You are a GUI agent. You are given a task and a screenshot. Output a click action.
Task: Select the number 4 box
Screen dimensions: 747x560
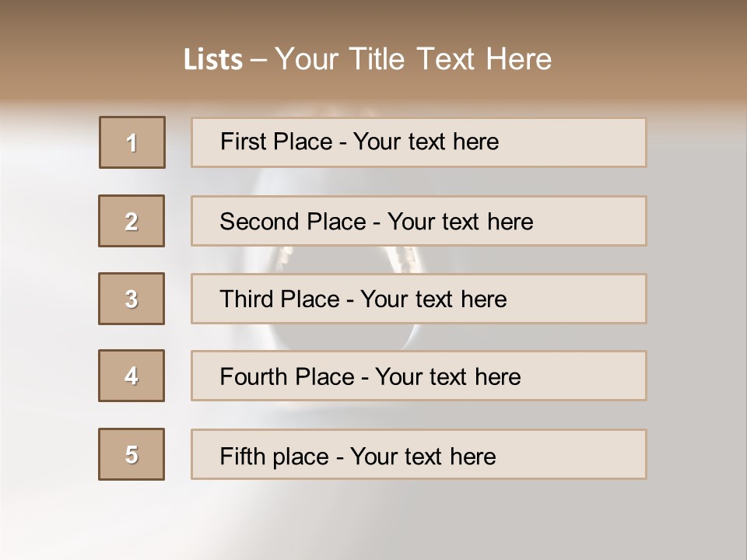point(132,376)
